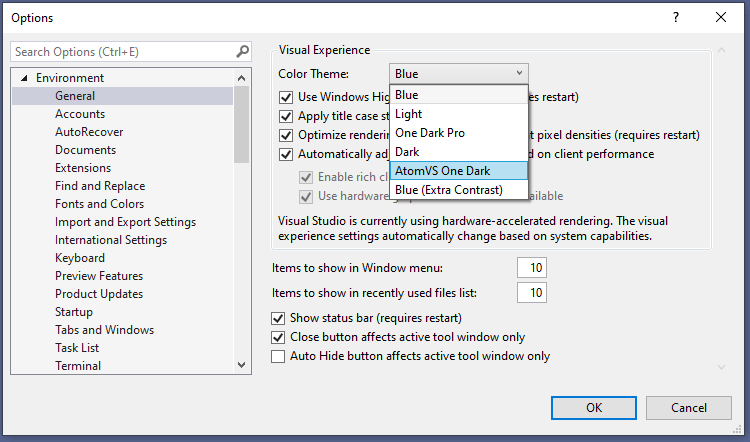This screenshot has width=750, height=442.
Task: Enable Auto Hide button affects active tool window
Action: point(279,355)
